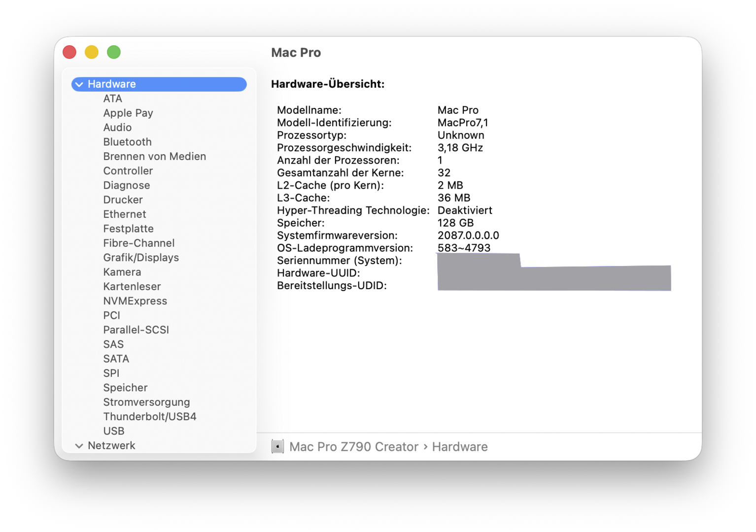Click the MacPro7,1 model identifier value
The width and height of the screenshot is (756, 532).
click(x=463, y=123)
